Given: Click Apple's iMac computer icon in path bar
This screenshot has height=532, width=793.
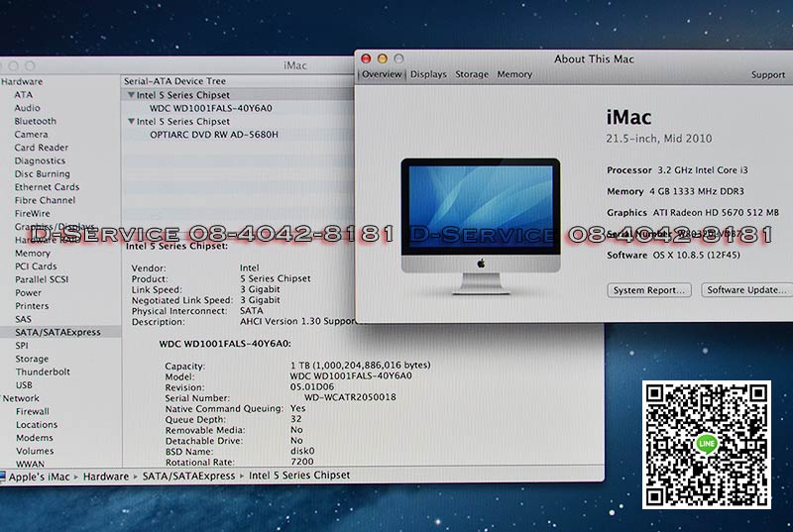Looking at the screenshot, I should point(2,476).
